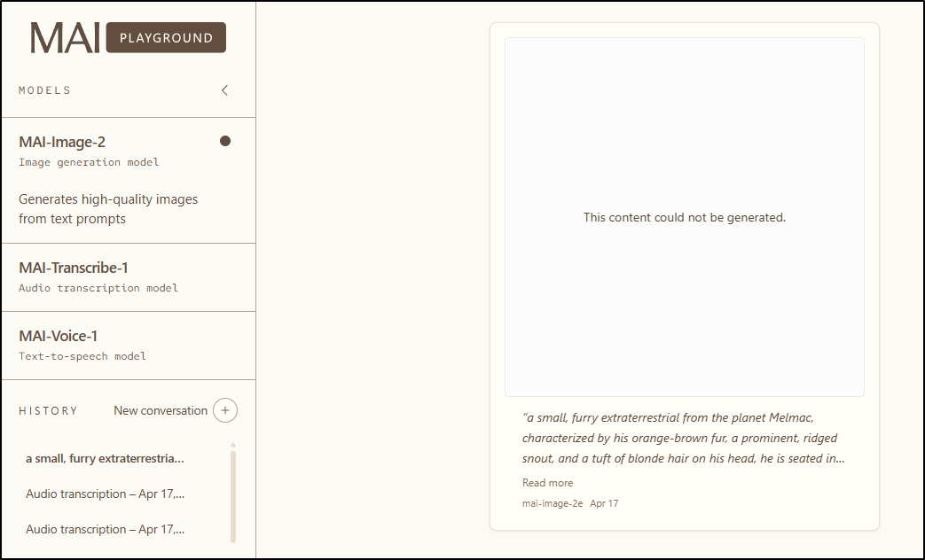Click the selected dot beside MAI-Image-2
Viewport: 925px width, 560px height.
tap(225, 141)
